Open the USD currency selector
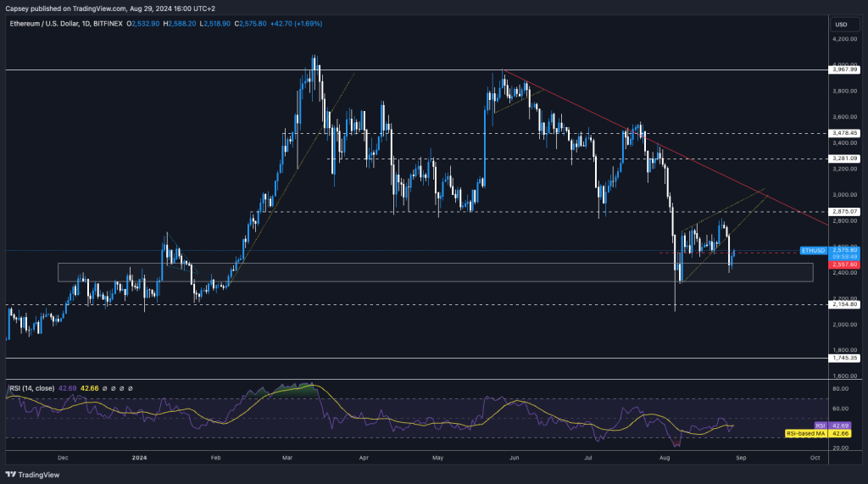Screen dimensions: 868x484 point(841,25)
